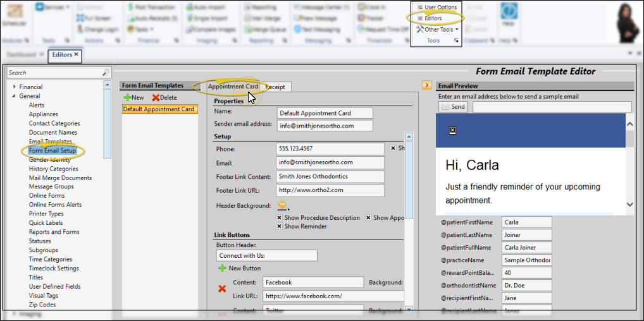Viewport: 644px width, 321px height.
Task: Open the Header Background color picker
Action: [x=282, y=206]
